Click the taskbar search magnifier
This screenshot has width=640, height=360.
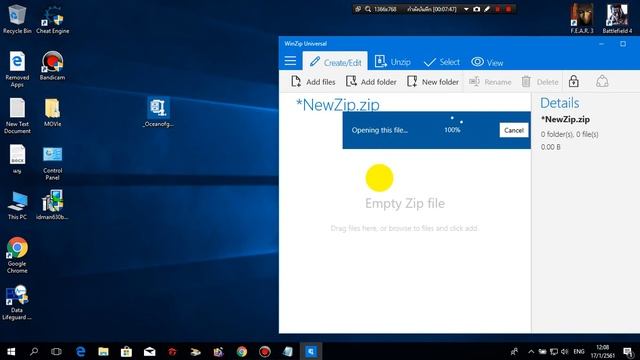pyautogui.click(x=34, y=351)
